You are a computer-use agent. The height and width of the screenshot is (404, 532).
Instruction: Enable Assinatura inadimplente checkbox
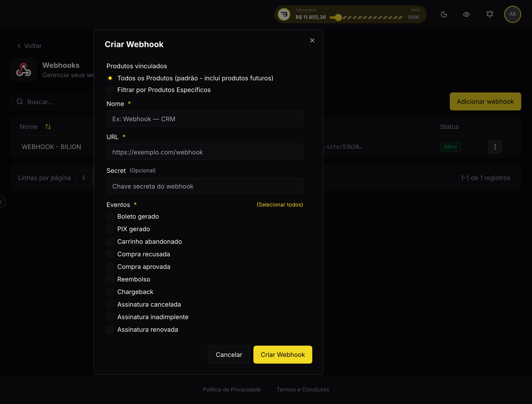pos(110,317)
